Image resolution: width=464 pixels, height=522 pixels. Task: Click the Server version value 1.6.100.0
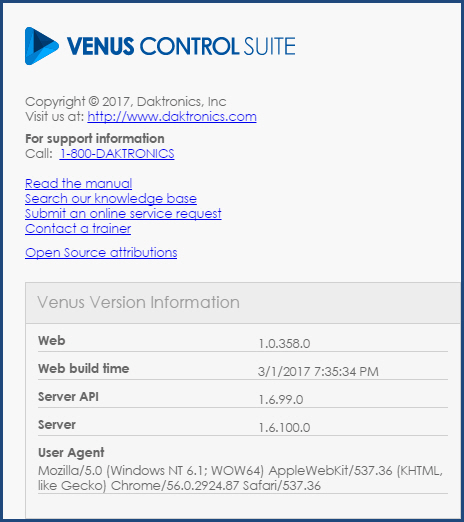(x=284, y=428)
